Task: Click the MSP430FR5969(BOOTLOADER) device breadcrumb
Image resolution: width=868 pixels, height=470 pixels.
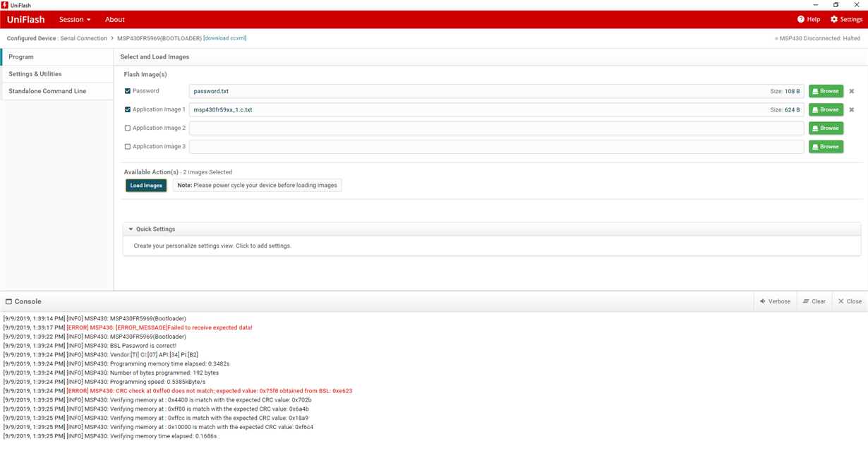Action: click(x=159, y=38)
